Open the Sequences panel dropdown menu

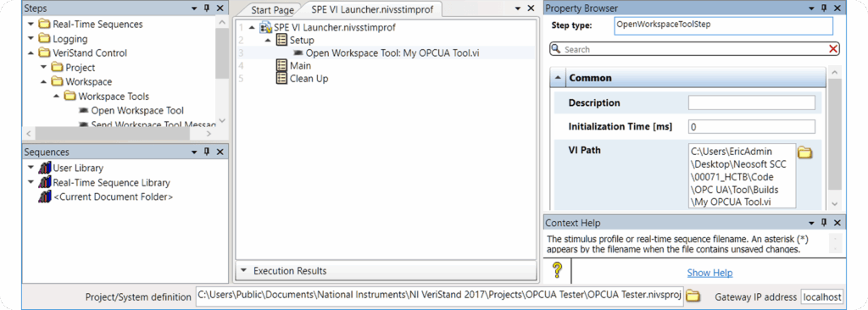(194, 152)
